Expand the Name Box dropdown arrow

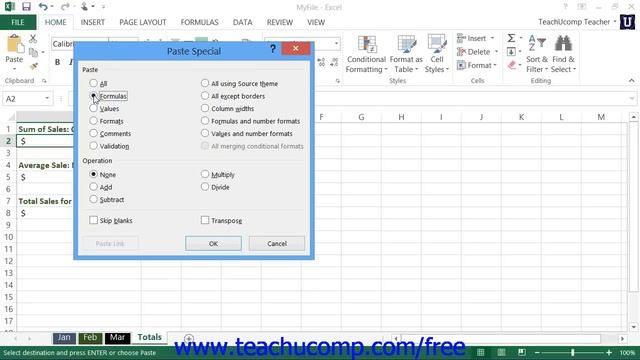47,99
